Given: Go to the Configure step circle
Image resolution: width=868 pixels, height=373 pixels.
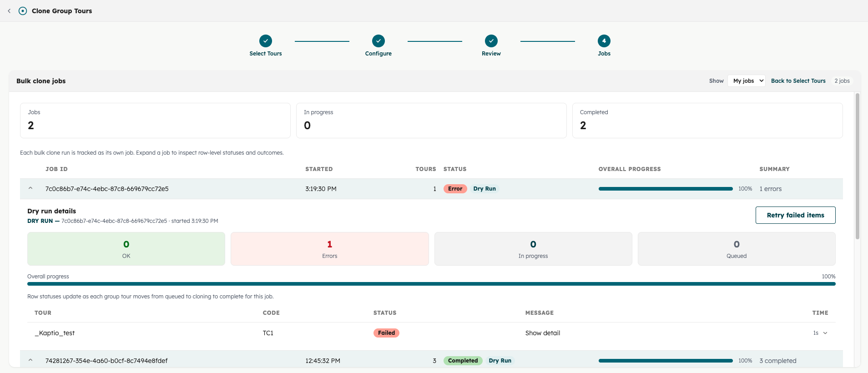Looking at the screenshot, I should (x=378, y=41).
